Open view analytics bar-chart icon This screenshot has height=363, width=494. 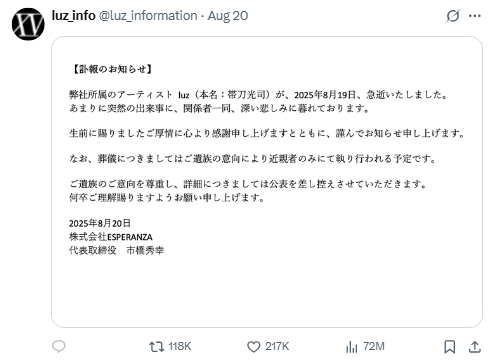coord(352,347)
